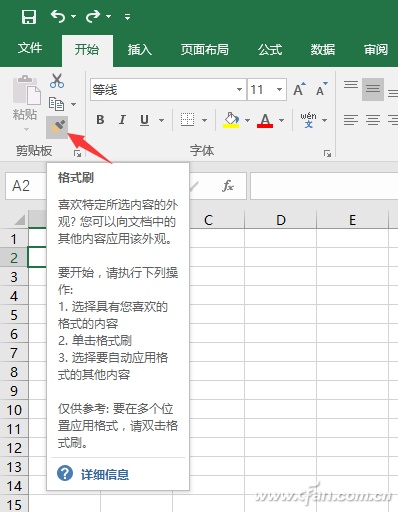Open phonetic guide dropdown arrow

tap(325, 120)
